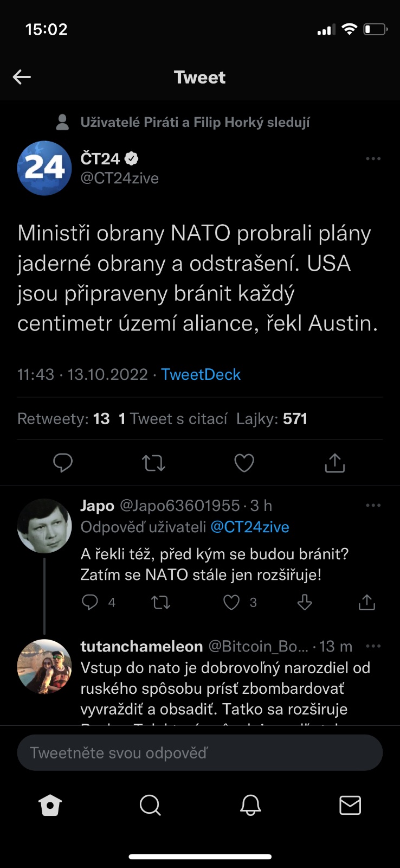Viewport: 400px width, 868px height.
Task: Retweet the ČT24 tweet
Action: tap(153, 463)
